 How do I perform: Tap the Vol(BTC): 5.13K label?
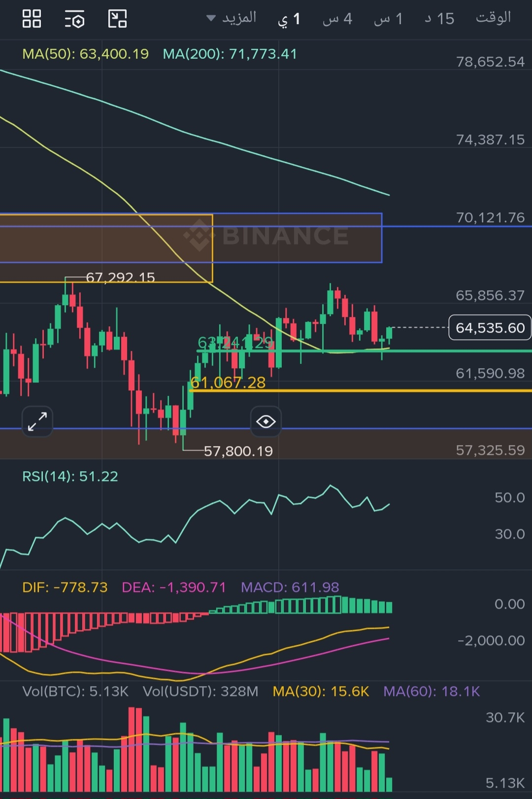[75, 692]
